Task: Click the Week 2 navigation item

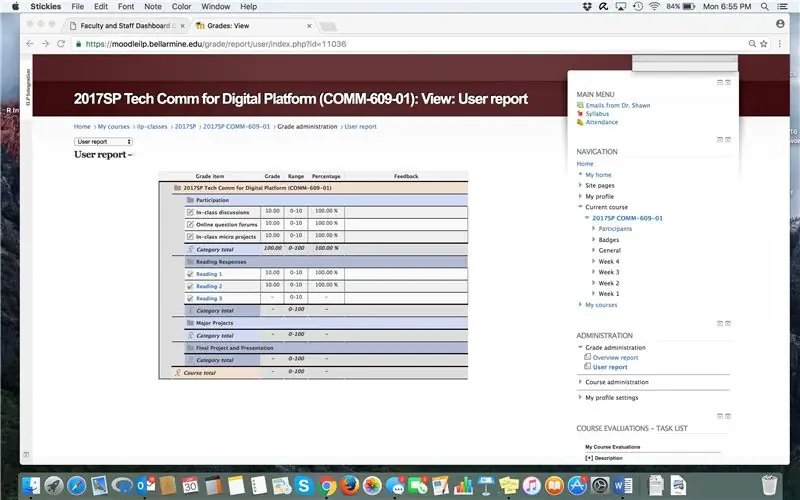Action: click(609, 283)
